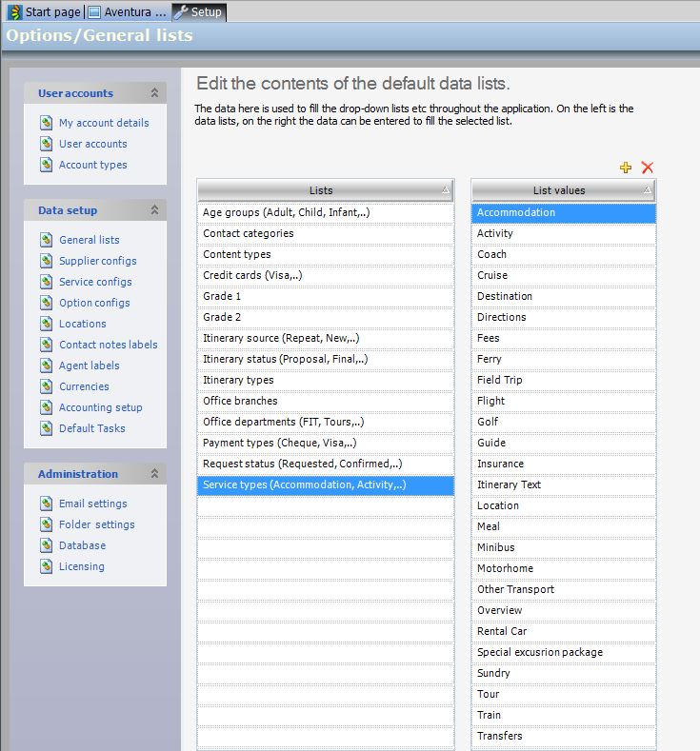
Task: Open the Folder settings link
Action: pyautogui.click(x=96, y=524)
